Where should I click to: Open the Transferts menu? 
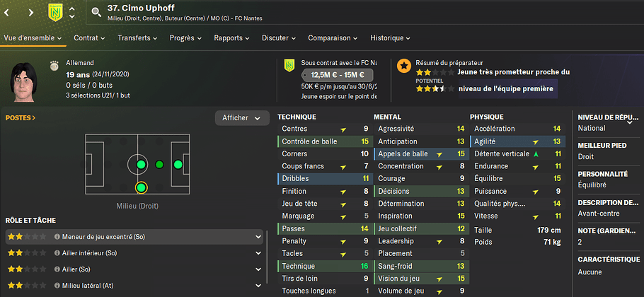pyautogui.click(x=137, y=37)
